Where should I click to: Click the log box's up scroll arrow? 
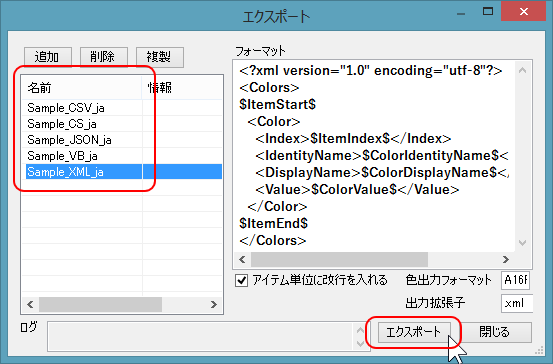[x=360, y=330]
